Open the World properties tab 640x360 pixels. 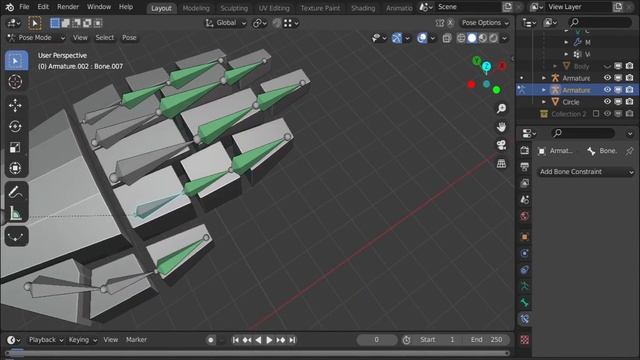(524, 216)
